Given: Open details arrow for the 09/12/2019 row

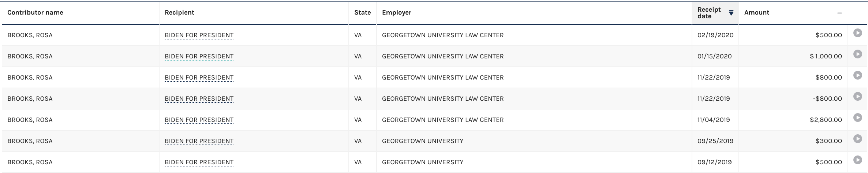Looking at the screenshot, I should click(857, 160).
